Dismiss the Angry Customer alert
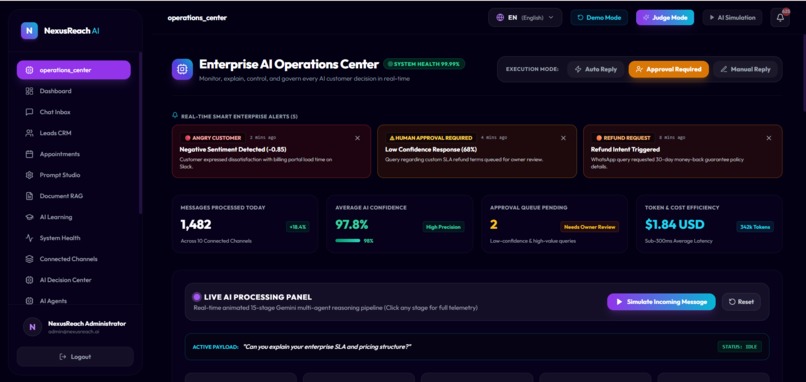This screenshot has width=806, height=382. [357, 138]
